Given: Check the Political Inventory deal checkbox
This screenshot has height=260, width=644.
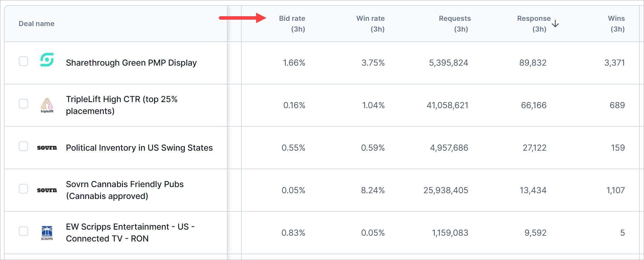Looking at the screenshot, I should pyautogui.click(x=23, y=146).
